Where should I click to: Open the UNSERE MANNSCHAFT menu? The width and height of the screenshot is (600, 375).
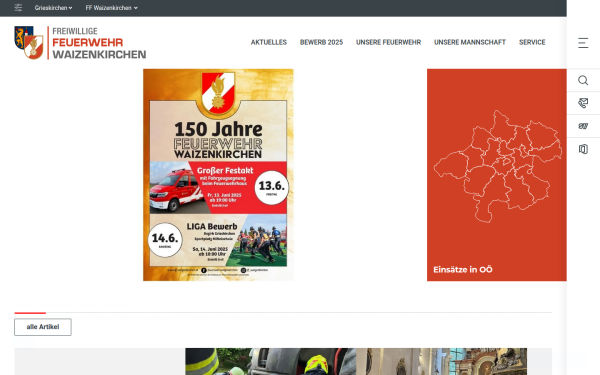470,42
